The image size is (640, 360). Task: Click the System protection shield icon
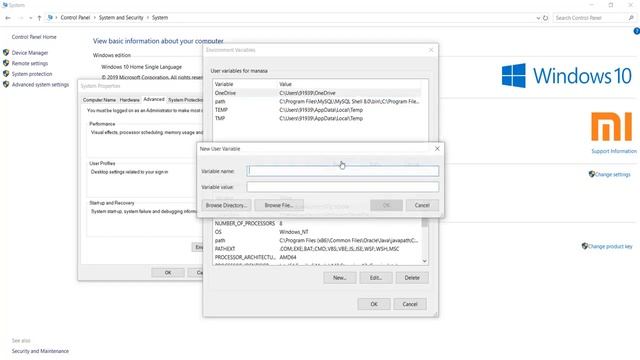point(6,74)
